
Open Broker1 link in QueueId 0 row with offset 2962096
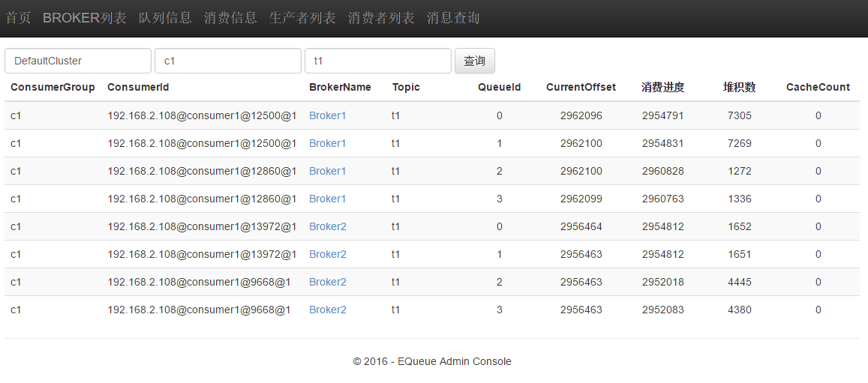[327, 115]
